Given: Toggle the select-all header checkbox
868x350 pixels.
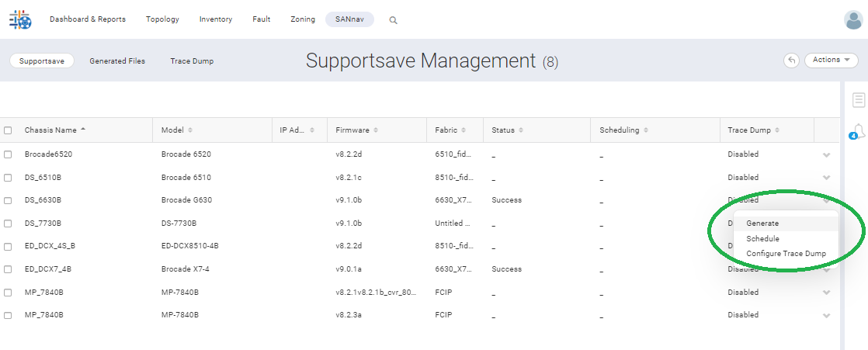Looking at the screenshot, I should click(x=8, y=130).
